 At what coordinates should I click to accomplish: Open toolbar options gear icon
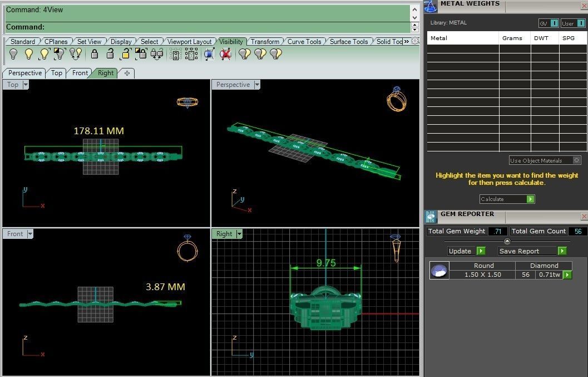415,41
